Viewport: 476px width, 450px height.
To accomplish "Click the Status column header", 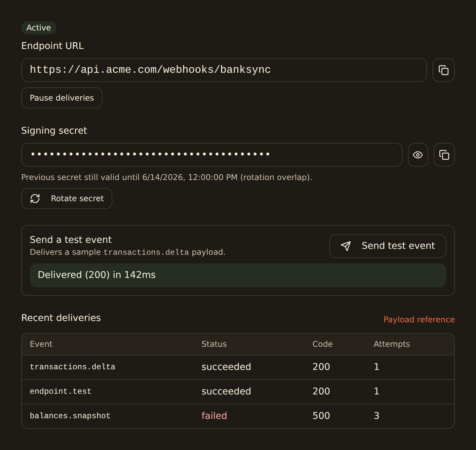I will click(214, 344).
